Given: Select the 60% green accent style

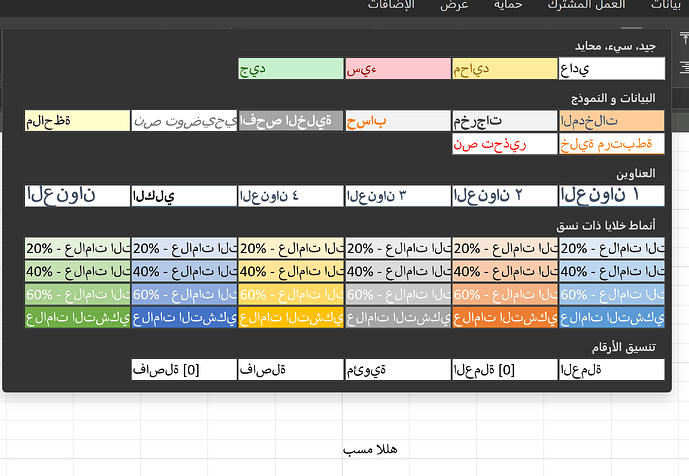Looking at the screenshot, I should click(77, 294).
